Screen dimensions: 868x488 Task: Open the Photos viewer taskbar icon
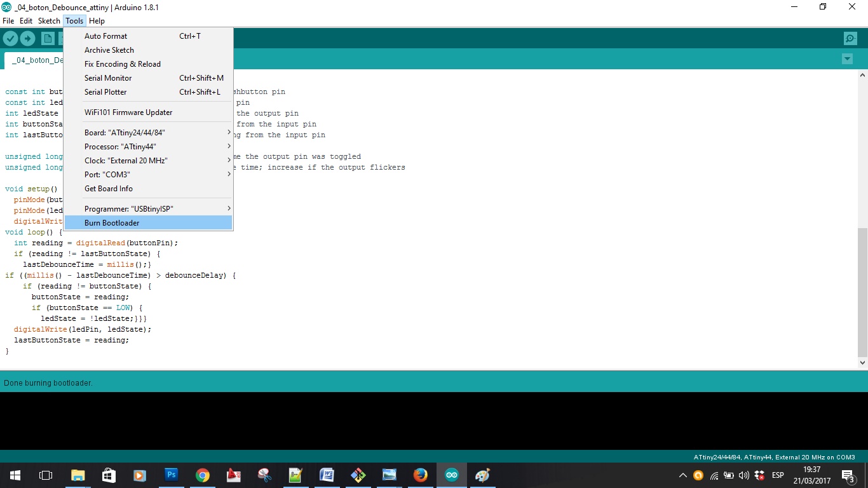point(389,475)
